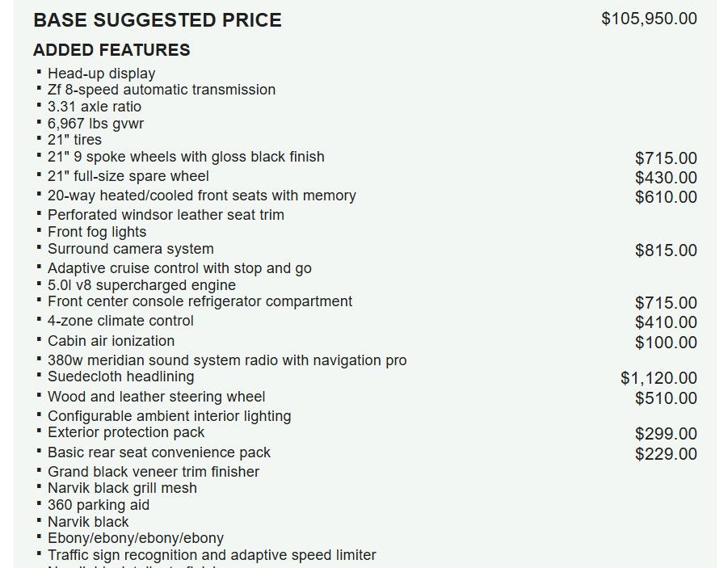Click the Exterior protection pack feature
Screen dimensions: 728x568
126,432
